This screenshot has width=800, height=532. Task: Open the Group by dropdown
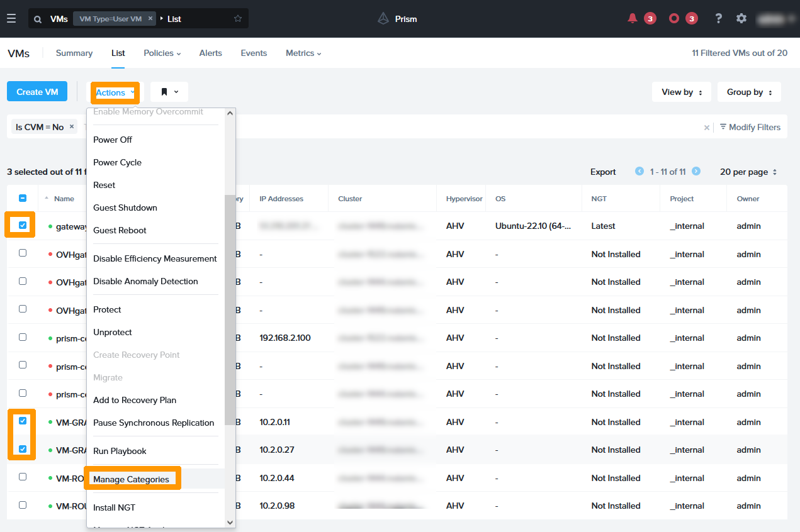pos(749,92)
